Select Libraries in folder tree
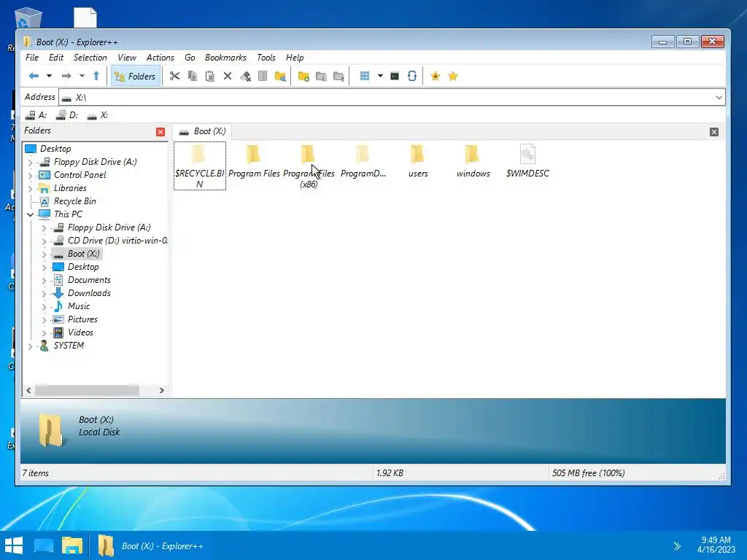747x560 pixels. [x=69, y=188]
